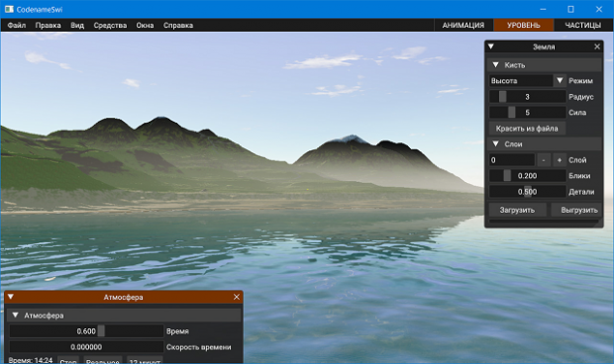614x364 pixels.
Task: Open the Справка menu
Action: tap(178, 25)
